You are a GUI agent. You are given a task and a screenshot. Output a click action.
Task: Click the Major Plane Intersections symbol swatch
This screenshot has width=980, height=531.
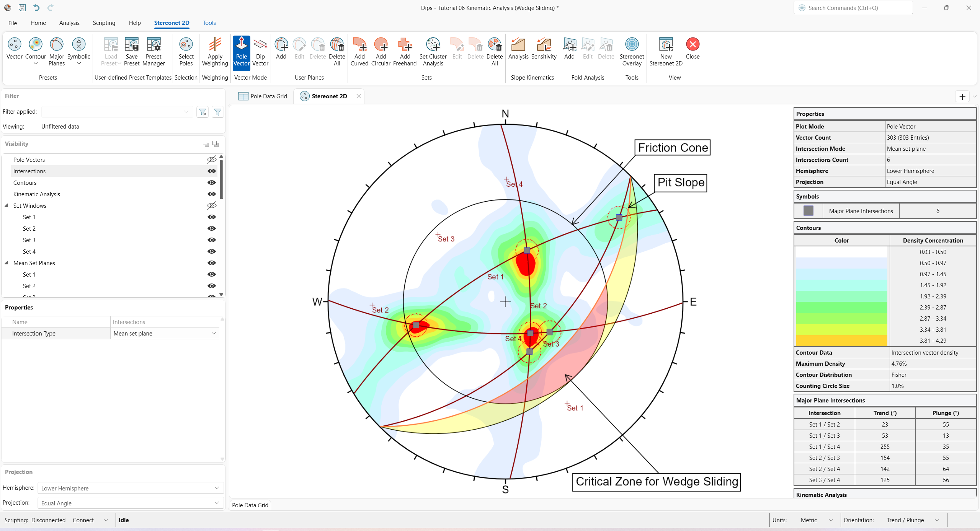[808, 210]
